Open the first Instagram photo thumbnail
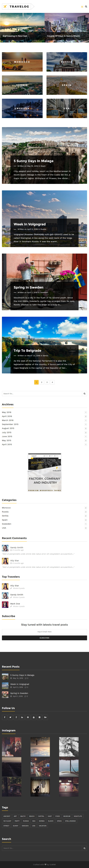 pyautogui.click(x=11, y=747)
